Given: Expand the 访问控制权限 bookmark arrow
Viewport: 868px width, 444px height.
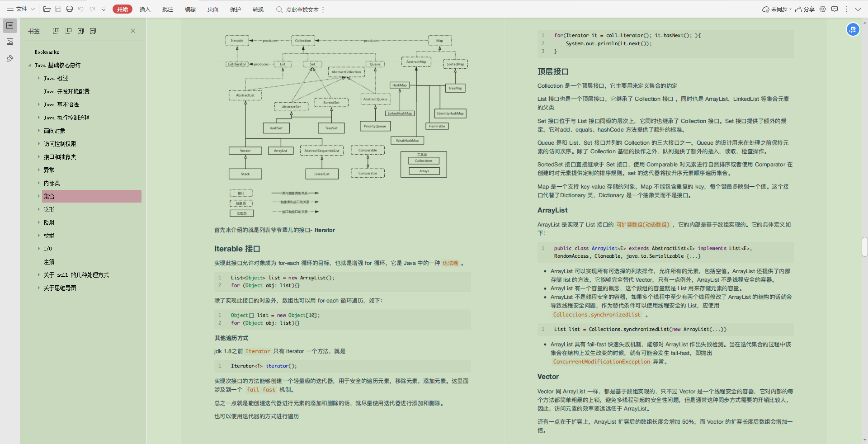Looking at the screenshot, I should point(39,144).
